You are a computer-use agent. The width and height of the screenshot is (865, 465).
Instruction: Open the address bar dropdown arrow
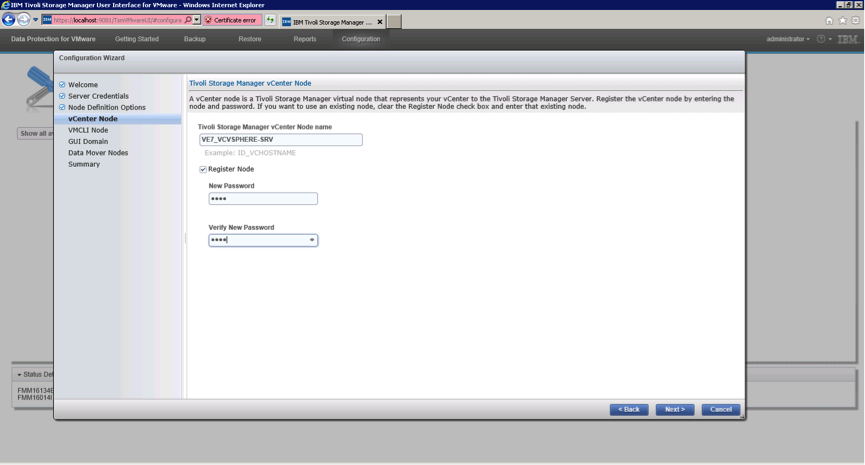[x=196, y=20]
